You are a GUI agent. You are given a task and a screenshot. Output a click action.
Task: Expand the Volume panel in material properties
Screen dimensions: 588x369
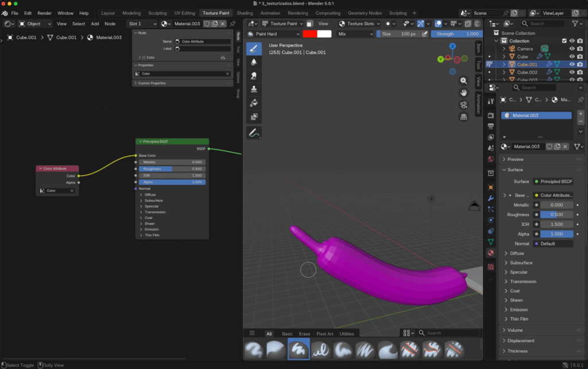coord(515,330)
